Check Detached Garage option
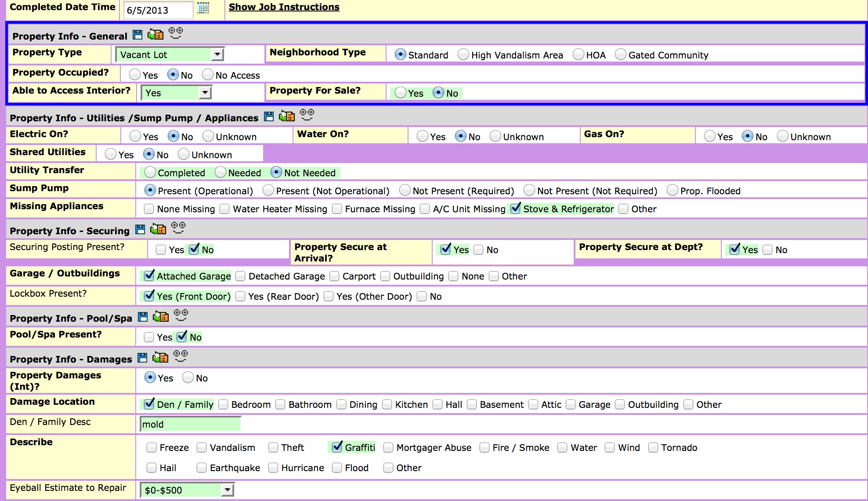 240,276
